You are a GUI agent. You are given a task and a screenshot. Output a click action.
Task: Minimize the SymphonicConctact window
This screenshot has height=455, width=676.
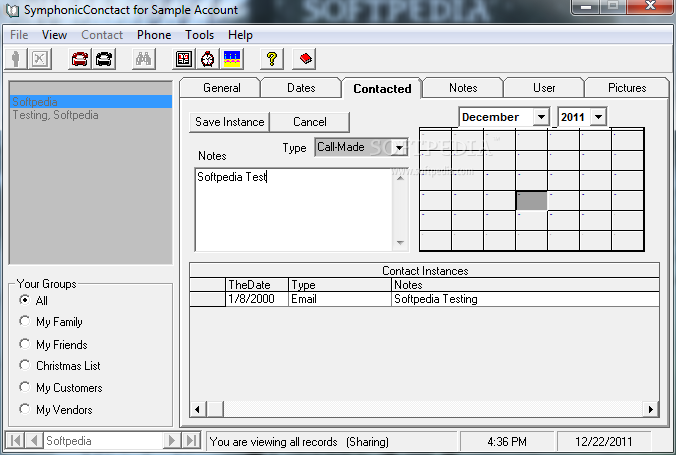tap(585, 6)
